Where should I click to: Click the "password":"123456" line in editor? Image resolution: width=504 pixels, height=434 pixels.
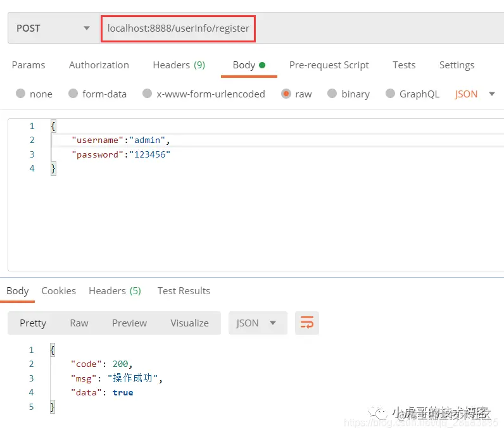tap(120, 154)
